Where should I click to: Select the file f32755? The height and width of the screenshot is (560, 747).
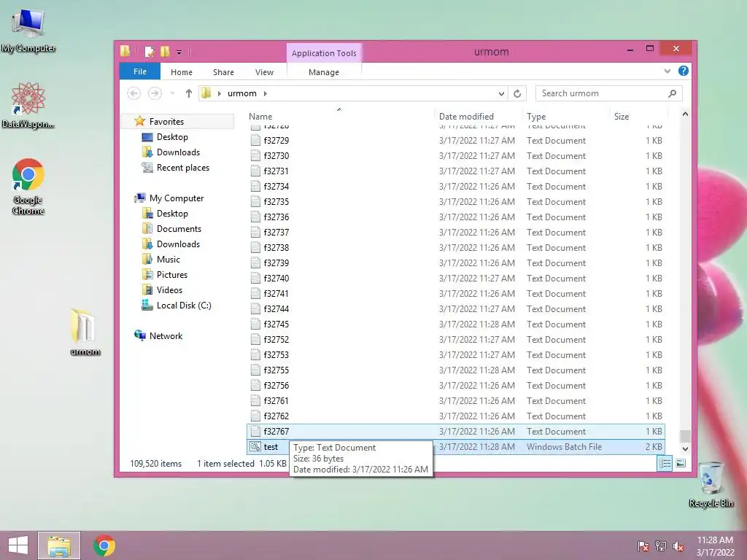pos(456,370)
